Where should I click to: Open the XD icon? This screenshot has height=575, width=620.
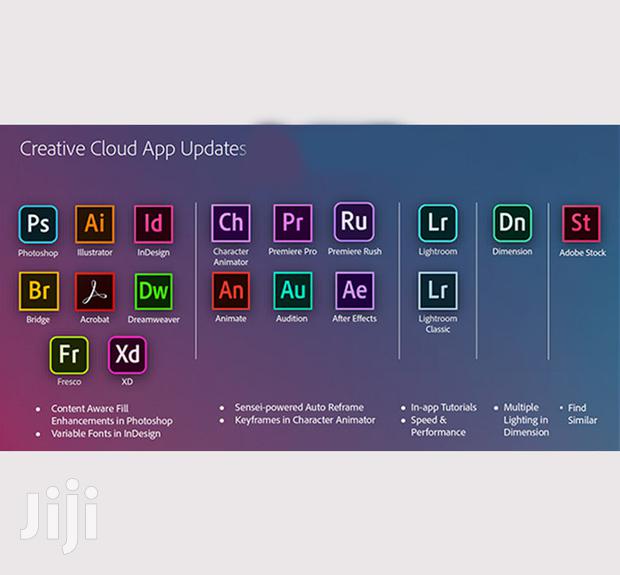pyautogui.click(x=127, y=355)
